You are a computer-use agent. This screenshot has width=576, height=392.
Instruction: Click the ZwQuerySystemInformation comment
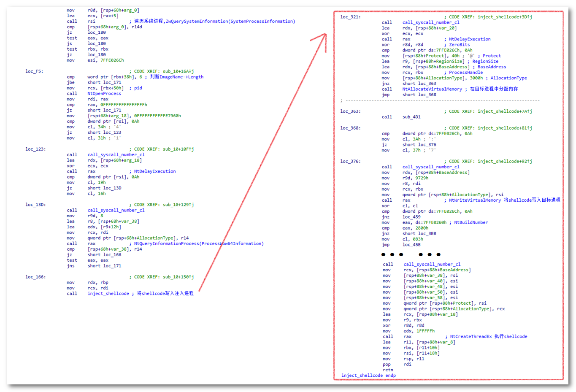(x=215, y=22)
